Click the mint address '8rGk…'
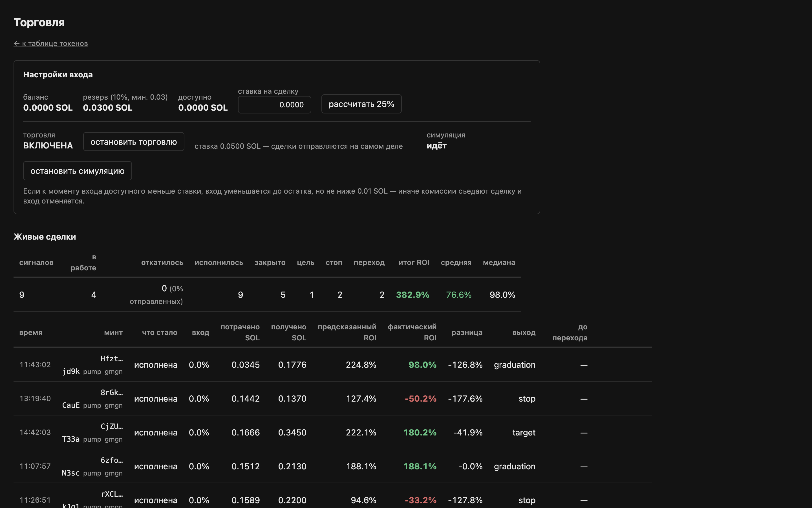This screenshot has width=812, height=508. (112, 393)
